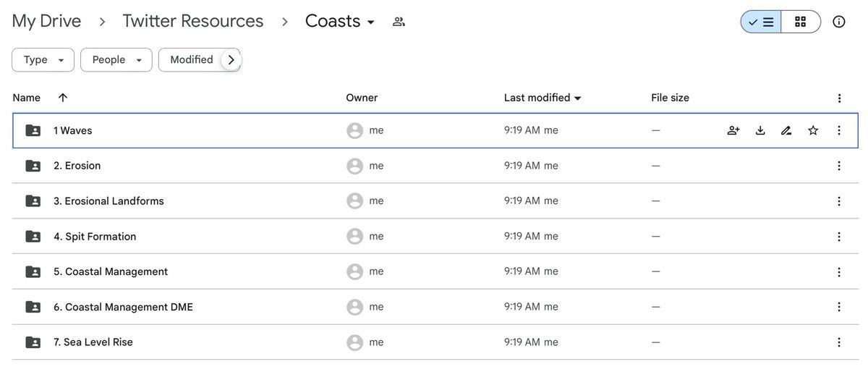Click owner 'me' in 5. Coastal Management row

(376, 271)
